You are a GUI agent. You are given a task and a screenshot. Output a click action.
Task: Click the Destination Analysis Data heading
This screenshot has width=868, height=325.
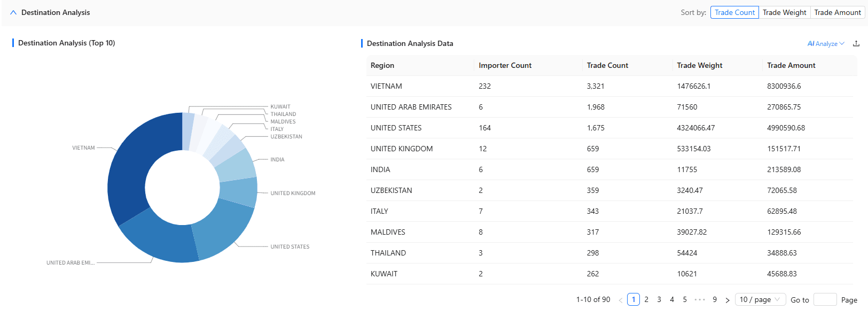(410, 43)
